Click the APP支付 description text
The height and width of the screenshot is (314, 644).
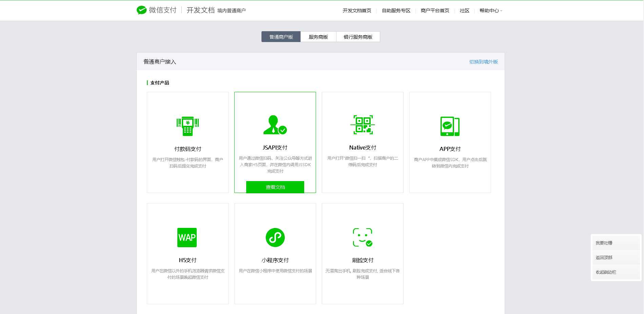coord(450,163)
